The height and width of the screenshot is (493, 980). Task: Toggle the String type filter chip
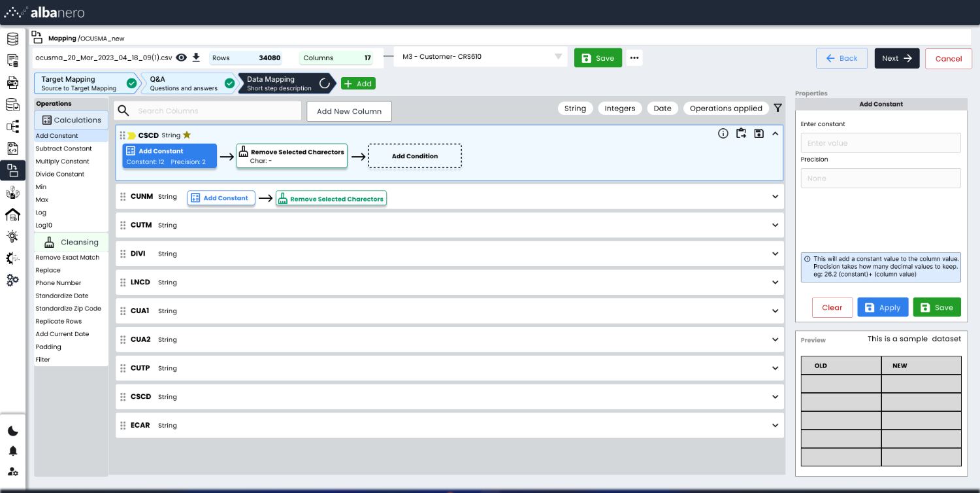coord(575,109)
